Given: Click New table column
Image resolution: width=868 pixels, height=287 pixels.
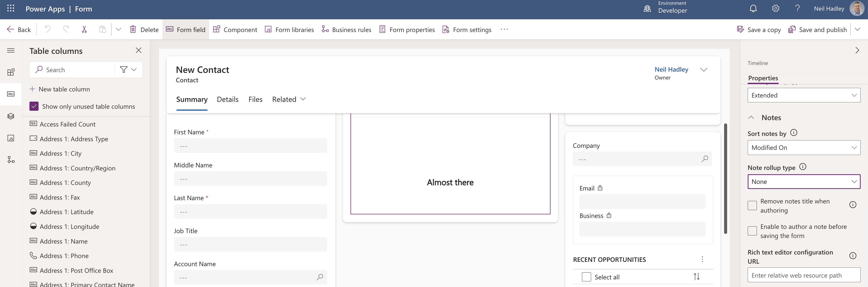Looking at the screenshot, I should coord(60,89).
